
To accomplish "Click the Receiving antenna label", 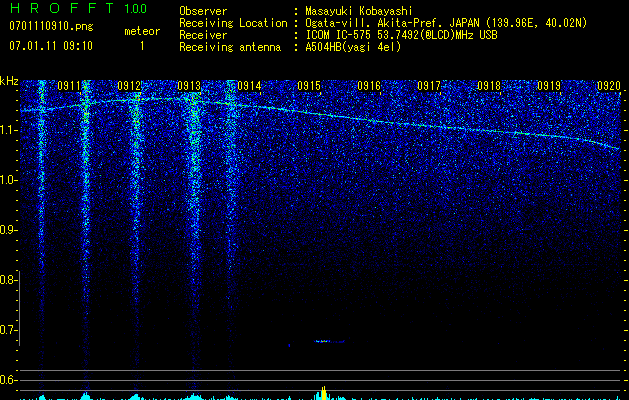I will 230,47.
